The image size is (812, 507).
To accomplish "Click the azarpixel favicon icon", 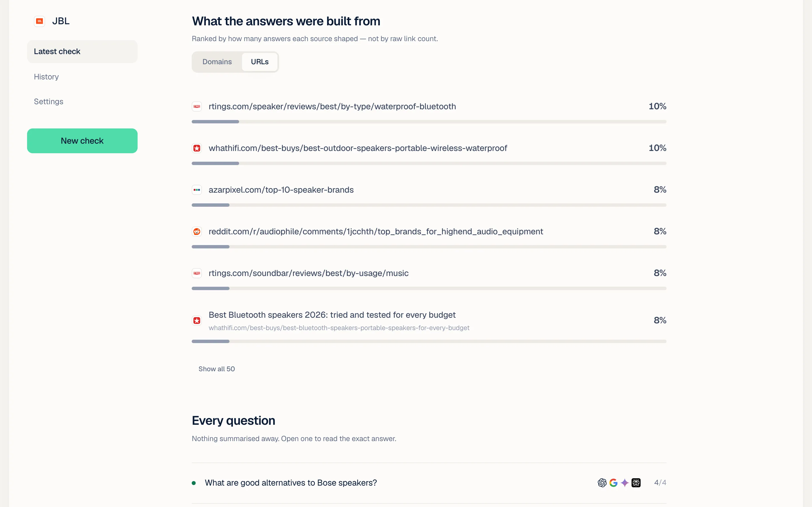I will point(197,190).
